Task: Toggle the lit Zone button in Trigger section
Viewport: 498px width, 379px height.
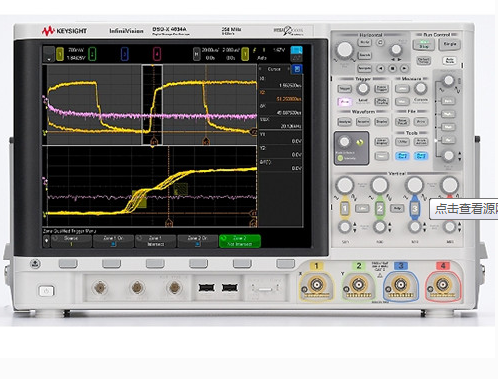Action: tap(345, 102)
